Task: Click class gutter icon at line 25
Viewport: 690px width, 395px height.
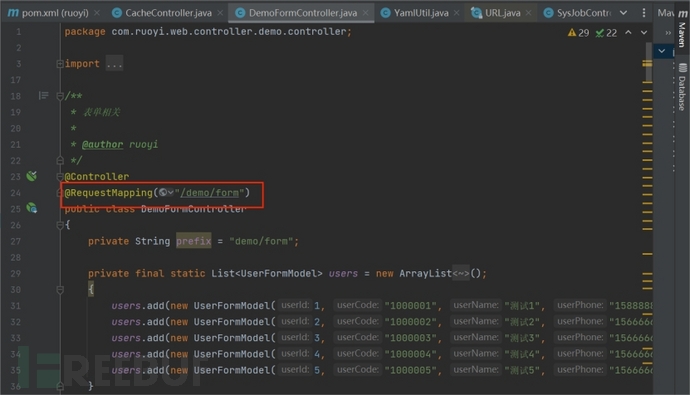Action: (x=32, y=208)
